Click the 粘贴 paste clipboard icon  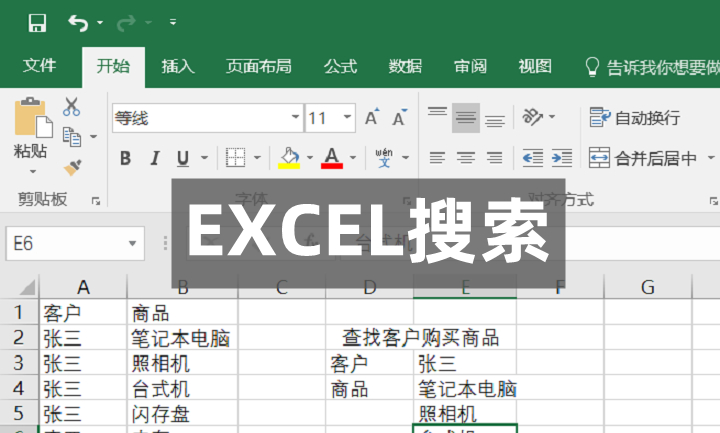pyautogui.click(x=33, y=118)
